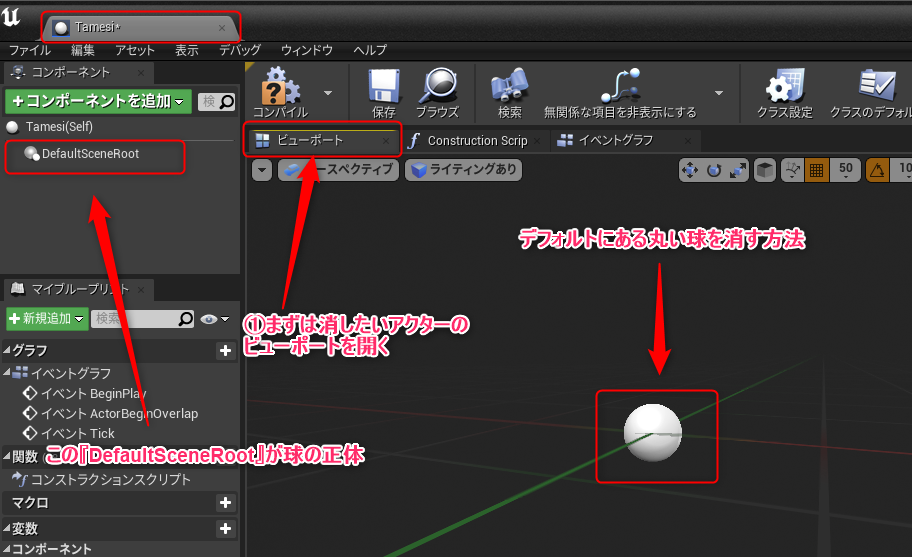
Task: Select the scale gizmo tool
Action: click(737, 170)
